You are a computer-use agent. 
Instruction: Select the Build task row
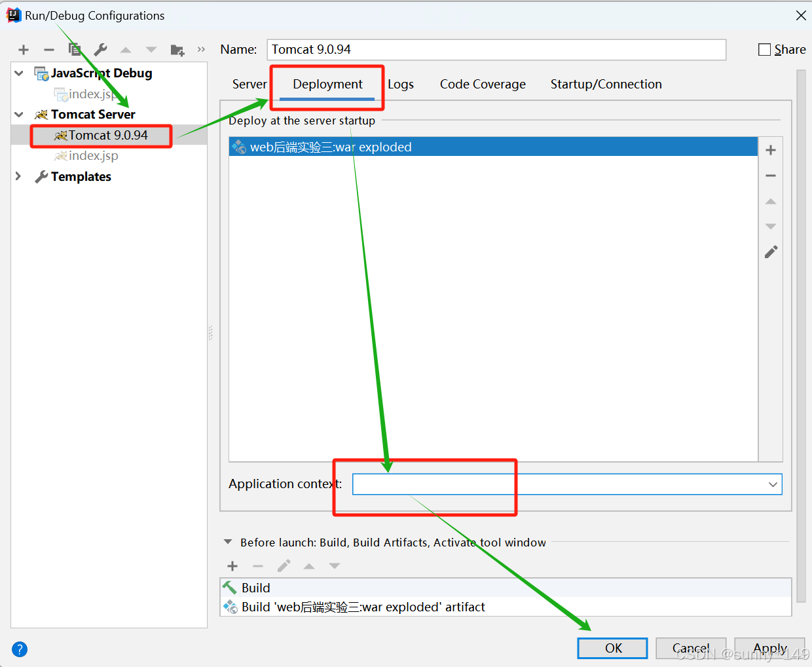(x=506, y=588)
